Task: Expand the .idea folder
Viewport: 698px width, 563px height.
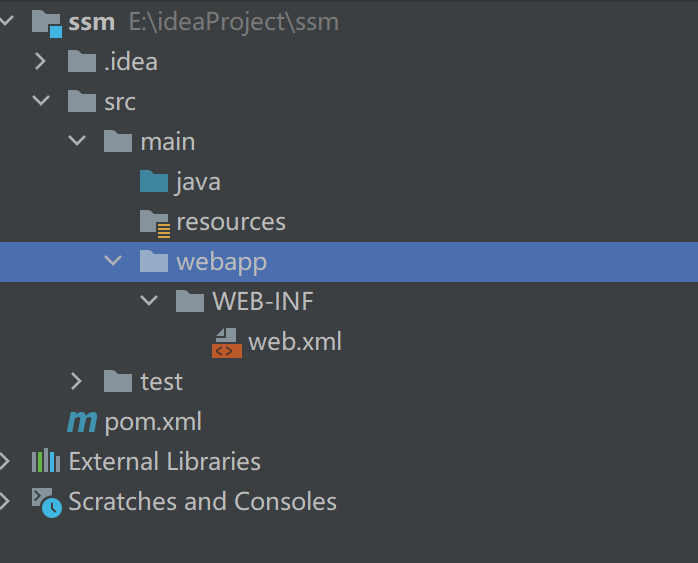Action: click(x=41, y=62)
